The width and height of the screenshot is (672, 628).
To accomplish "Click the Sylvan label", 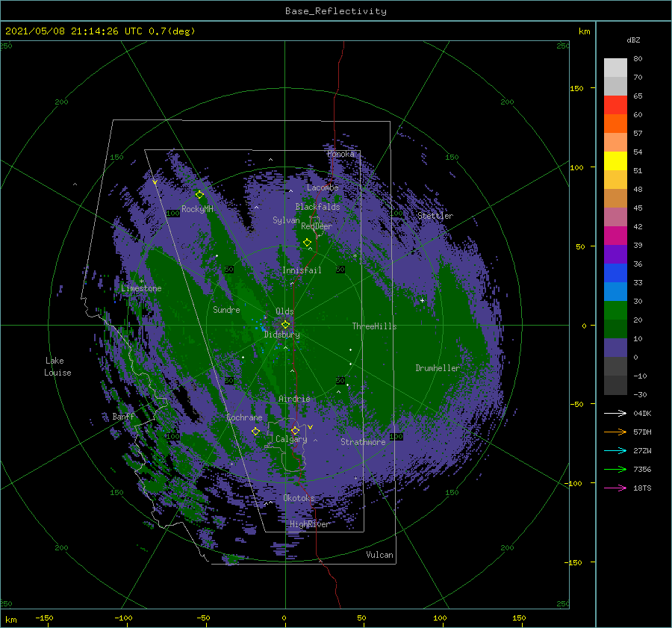I will (x=286, y=220).
